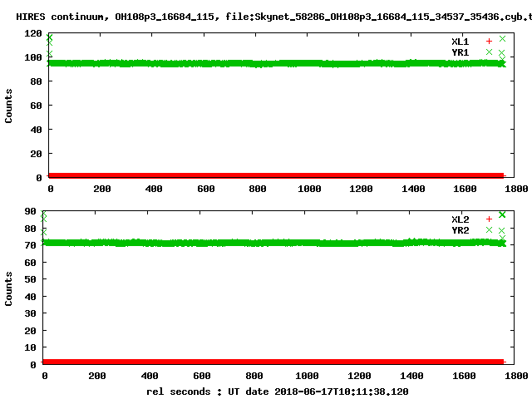Click the 90 tick label on lower plot
Screen dimensions: 532x399
click(x=30, y=211)
